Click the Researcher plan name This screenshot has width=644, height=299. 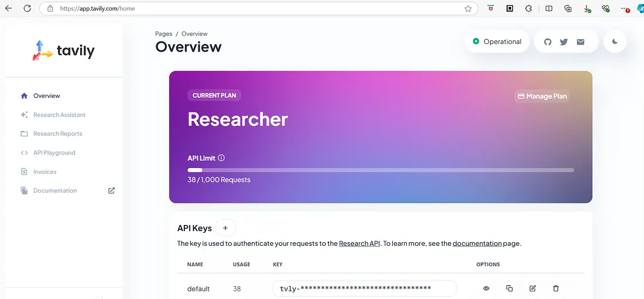point(238,119)
